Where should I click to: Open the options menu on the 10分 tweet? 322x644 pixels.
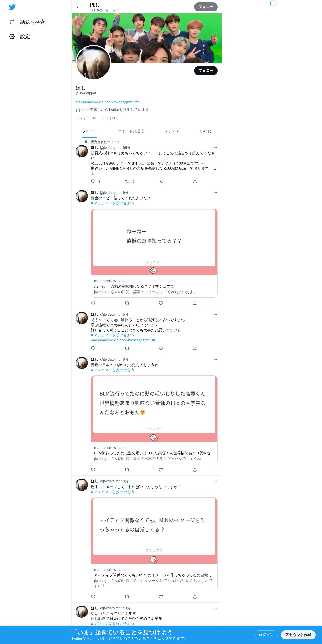click(215, 608)
